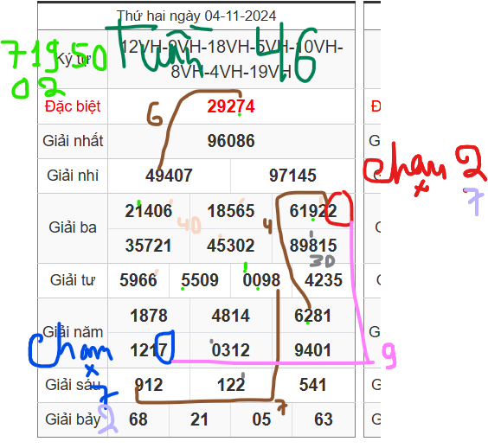Select the Ký tự row label
Image resolution: width=488 pixels, height=448 pixels.
coord(74,59)
